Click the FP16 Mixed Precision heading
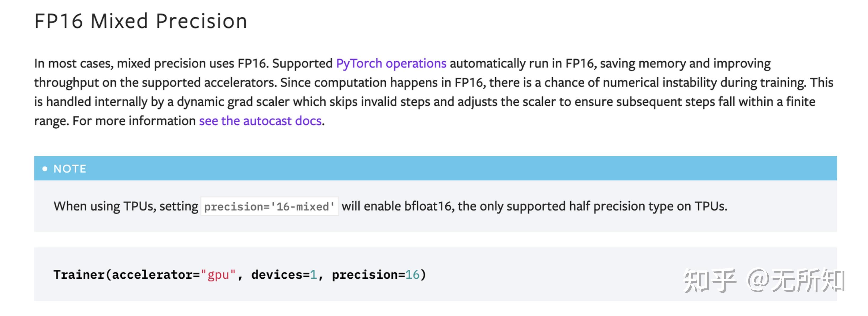 [x=141, y=21]
